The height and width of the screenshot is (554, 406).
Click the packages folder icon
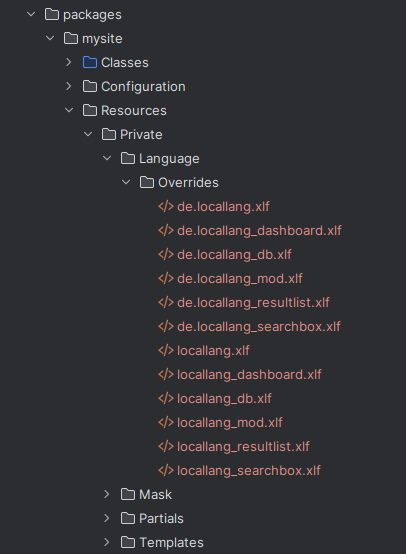click(x=52, y=14)
